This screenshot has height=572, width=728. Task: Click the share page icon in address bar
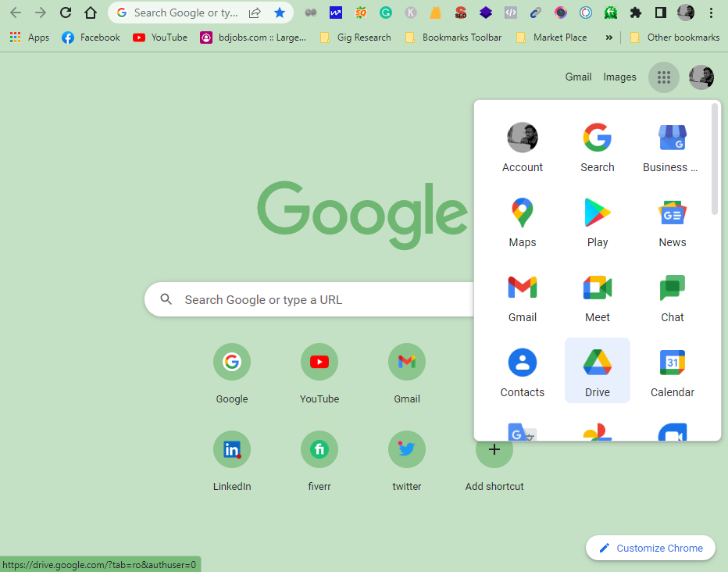tap(255, 13)
